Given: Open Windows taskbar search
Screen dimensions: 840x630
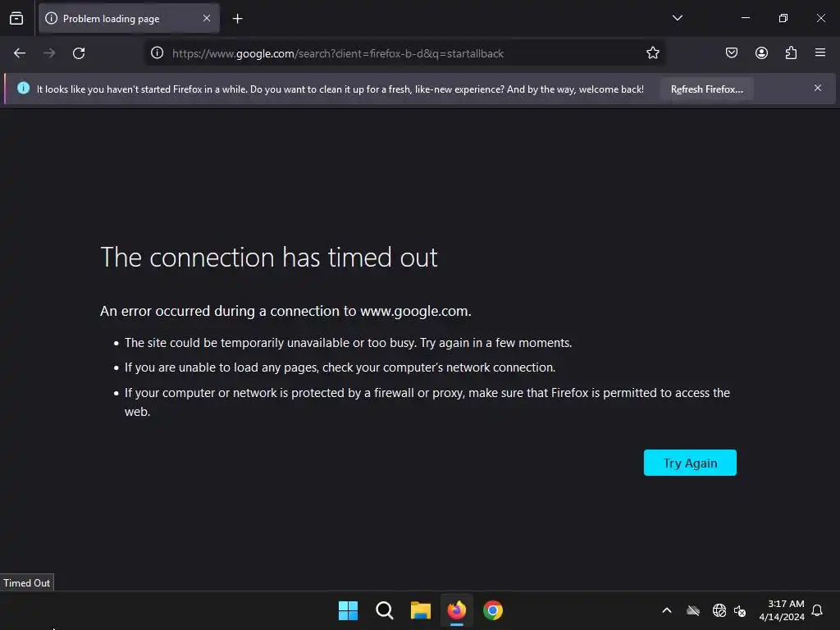Looking at the screenshot, I should tap(384, 610).
